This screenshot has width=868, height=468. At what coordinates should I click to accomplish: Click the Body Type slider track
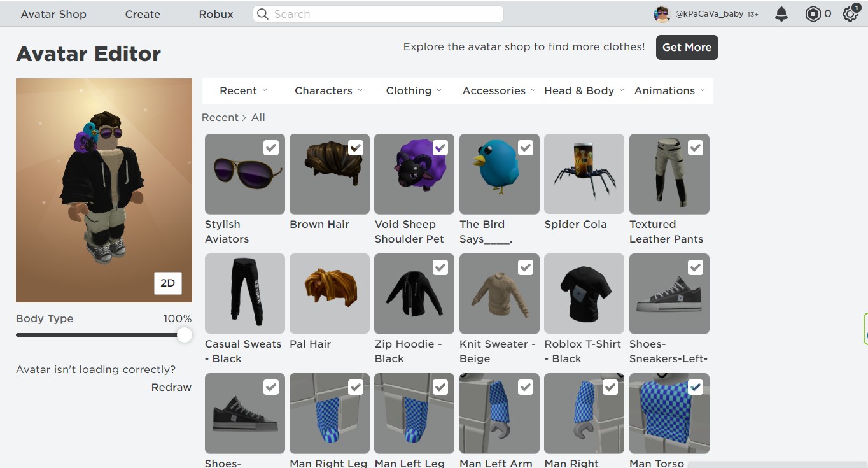[104, 335]
